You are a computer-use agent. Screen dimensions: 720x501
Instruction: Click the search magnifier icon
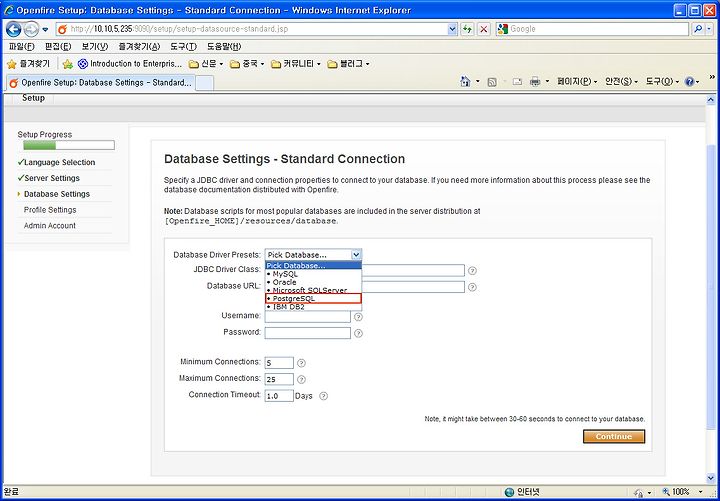coord(697,29)
